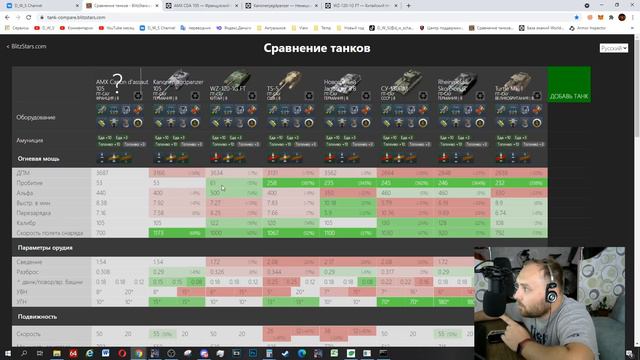Select red first shell icon in WZ-120-1G FT column
640x360 pixels.
(x=216, y=158)
